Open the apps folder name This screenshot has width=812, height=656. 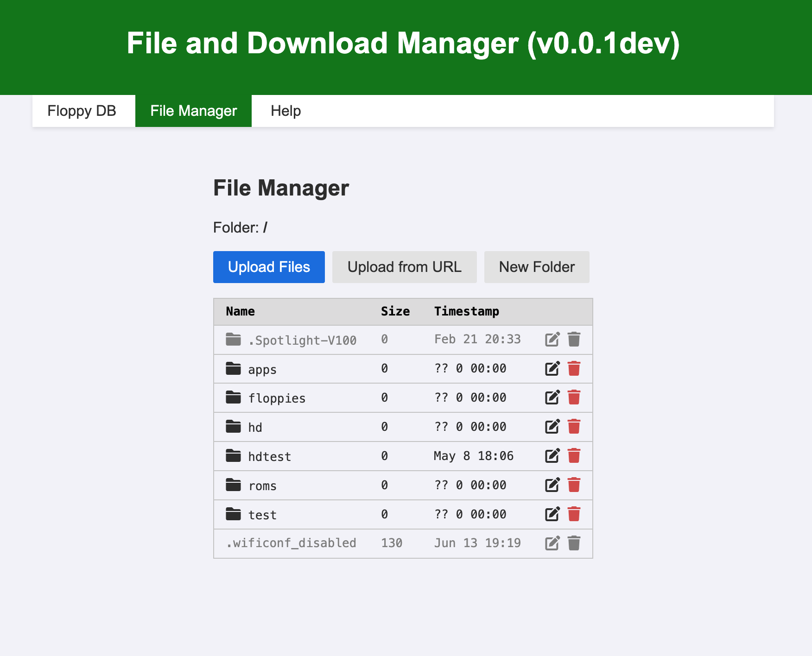pyautogui.click(x=262, y=370)
